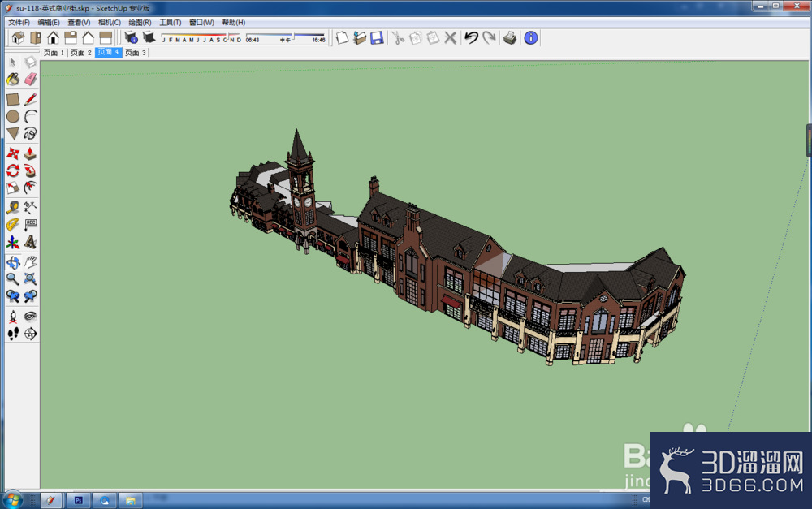Click the Rotate tool
812x509 pixels.
[13, 170]
